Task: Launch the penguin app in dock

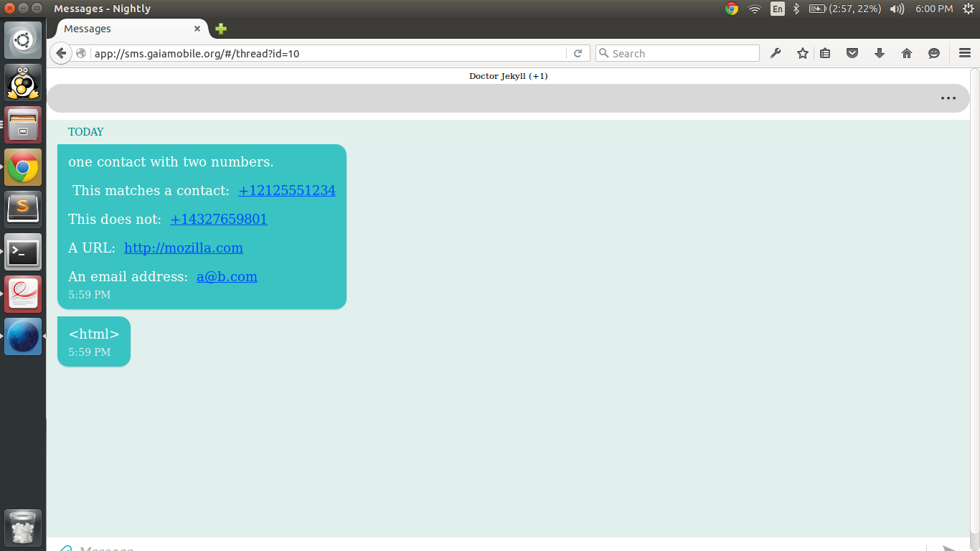Action: (x=23, y=83)
